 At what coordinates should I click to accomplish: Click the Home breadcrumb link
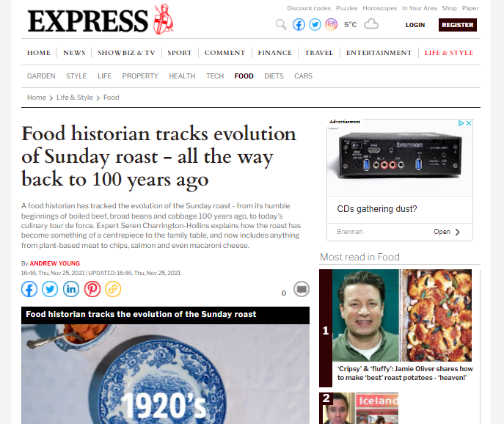click(37, 98)
